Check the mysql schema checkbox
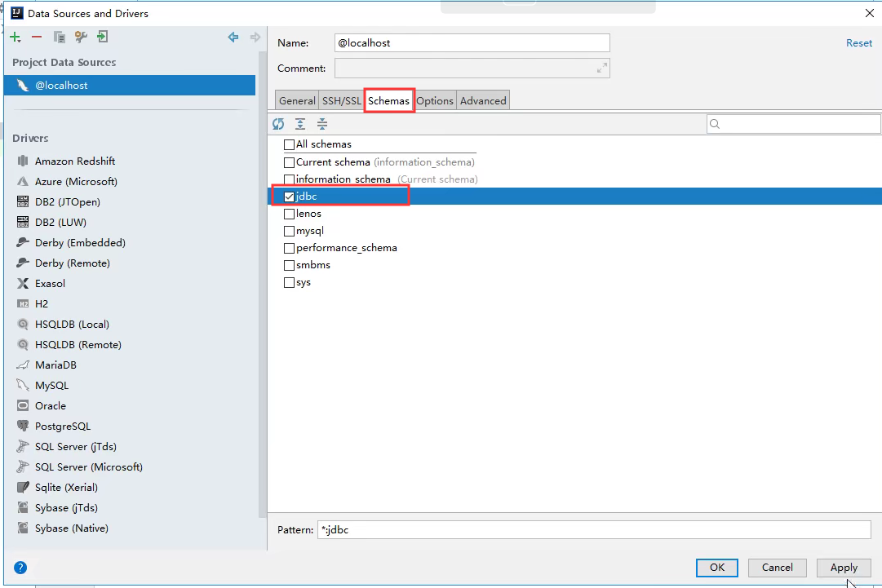This screenshot has width=882, height=588. (289, 231)
